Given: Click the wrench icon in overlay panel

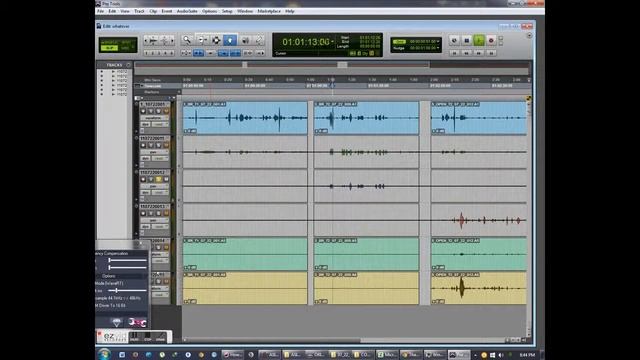Looking at the screenshot, I should click(x=137, y=322).
